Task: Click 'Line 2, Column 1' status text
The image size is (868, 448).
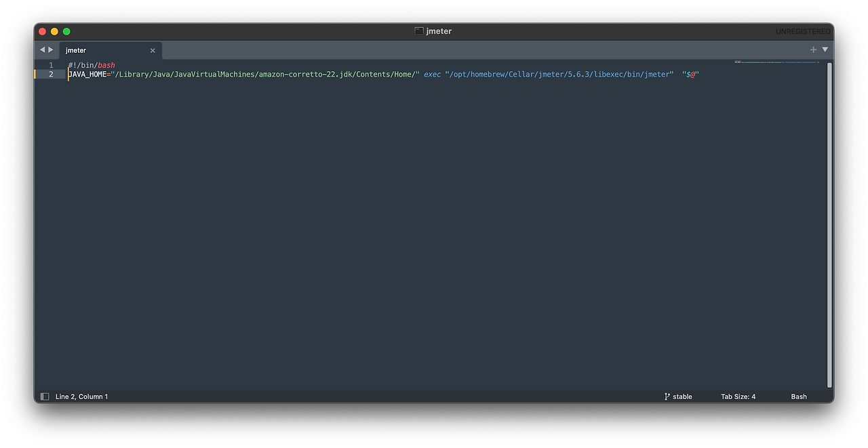Action: click(81, 396)
